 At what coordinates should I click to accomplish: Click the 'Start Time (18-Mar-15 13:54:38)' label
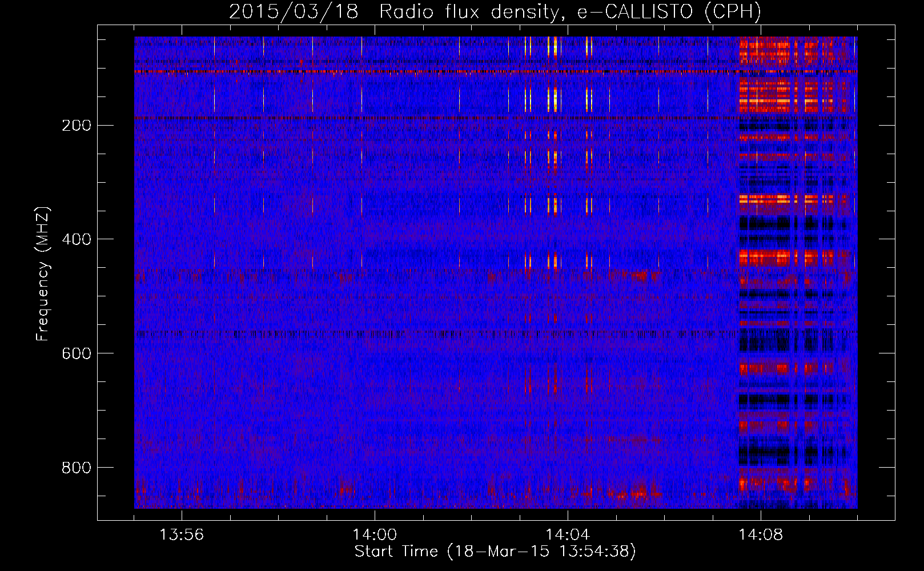(495, 552)
